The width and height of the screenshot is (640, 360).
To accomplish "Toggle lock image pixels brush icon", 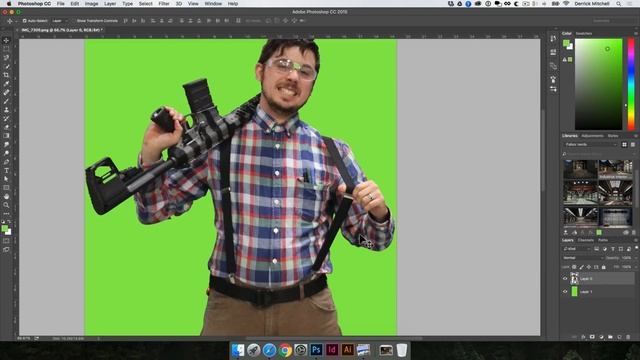I will coord(582,267).
